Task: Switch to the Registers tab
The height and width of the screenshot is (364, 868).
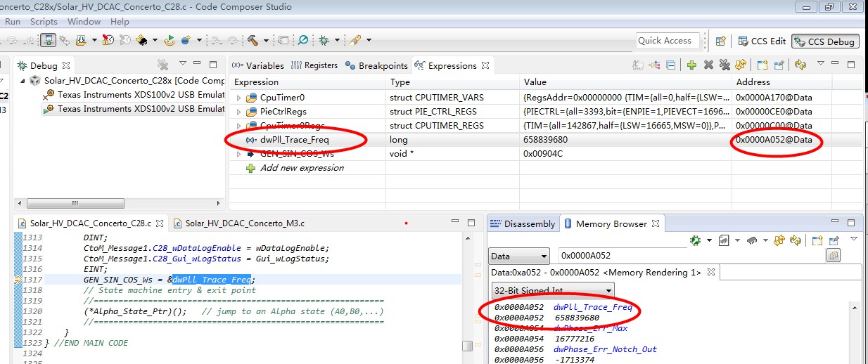Action: [x=314, y=65]
